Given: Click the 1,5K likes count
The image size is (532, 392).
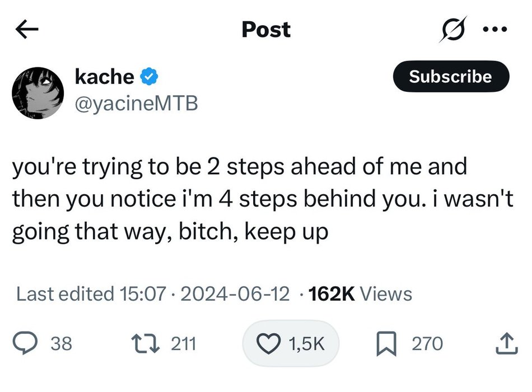Looking at the screenshot, I should (x=307, y=343).
